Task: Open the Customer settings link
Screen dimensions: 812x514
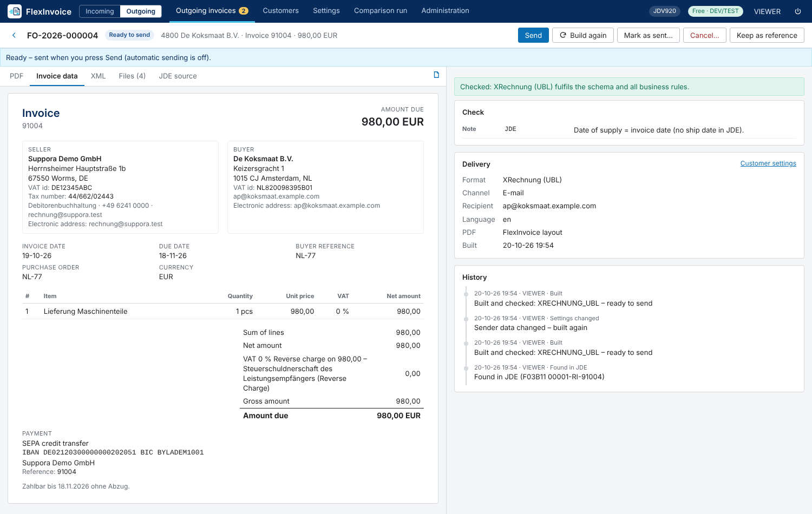Action: point(768,163)
